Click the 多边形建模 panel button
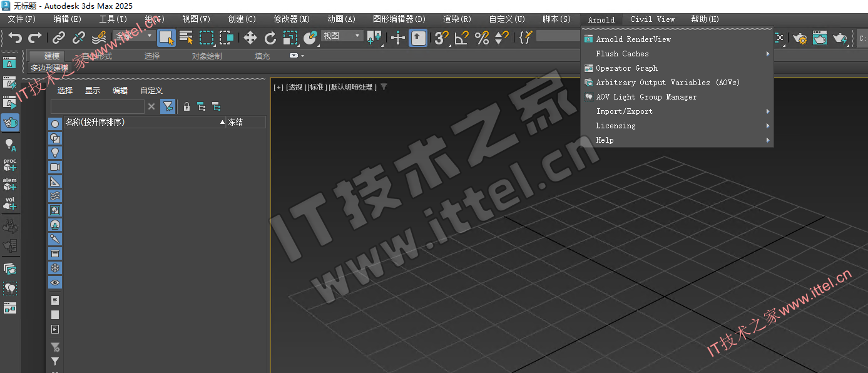The height and width of the screenshot is (373, 868). tap(49, 68)
